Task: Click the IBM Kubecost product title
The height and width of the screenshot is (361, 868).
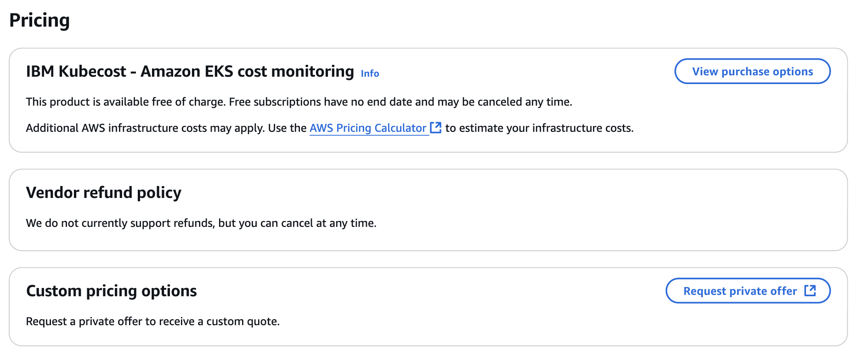Action: coord(190,72)
